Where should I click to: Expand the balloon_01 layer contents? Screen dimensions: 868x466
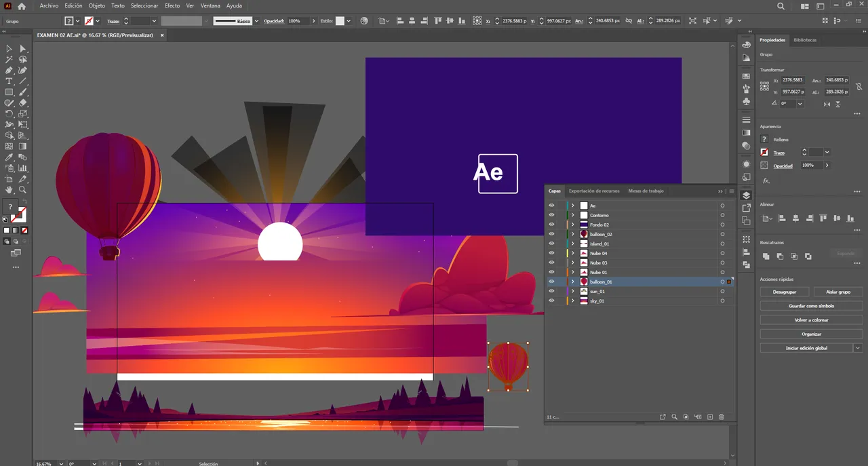point(573,281)
